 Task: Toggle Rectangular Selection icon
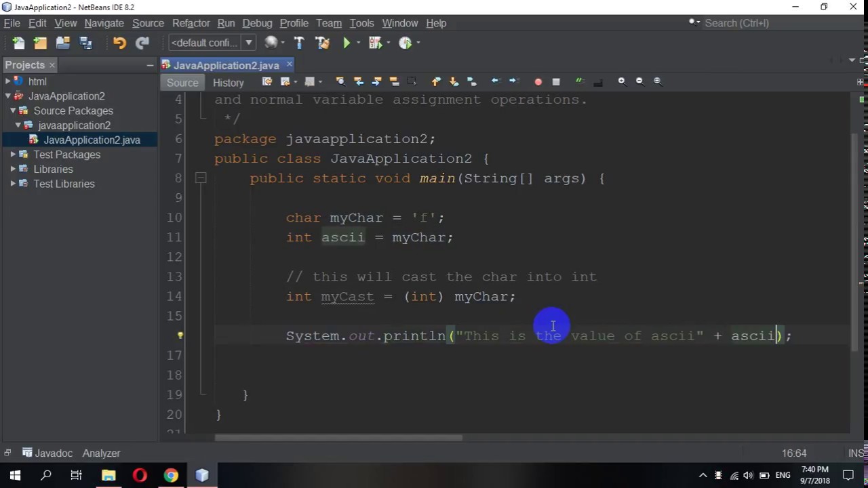[x=412, y=81]
